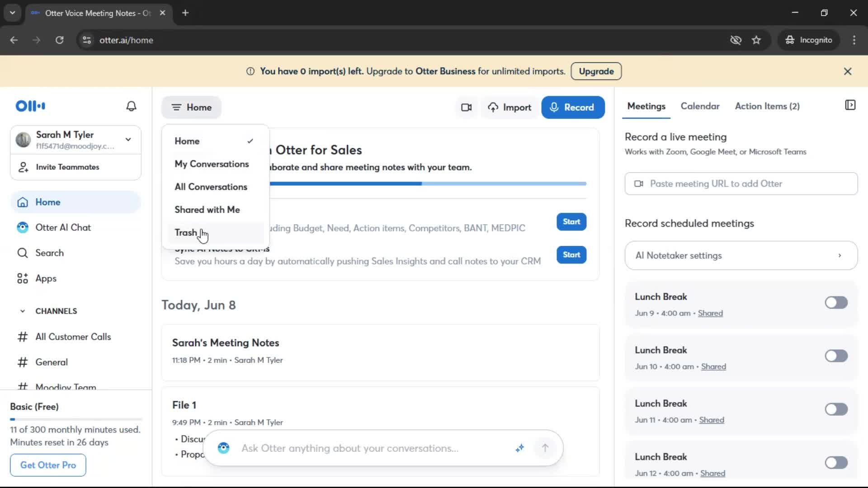Close the Otter Voice Meeting Notes tab
The height and width of the screenshot is (488, 868).
pos(163,13)
